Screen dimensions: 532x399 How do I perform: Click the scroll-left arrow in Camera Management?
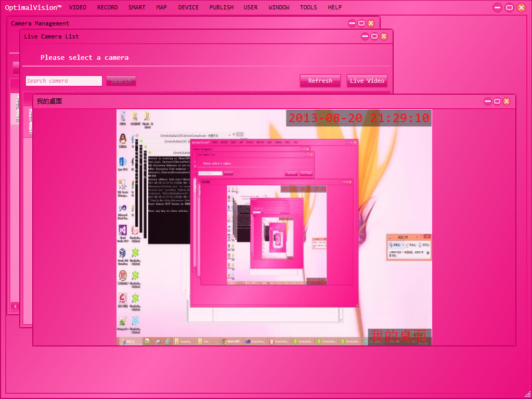tap(15, 306)
